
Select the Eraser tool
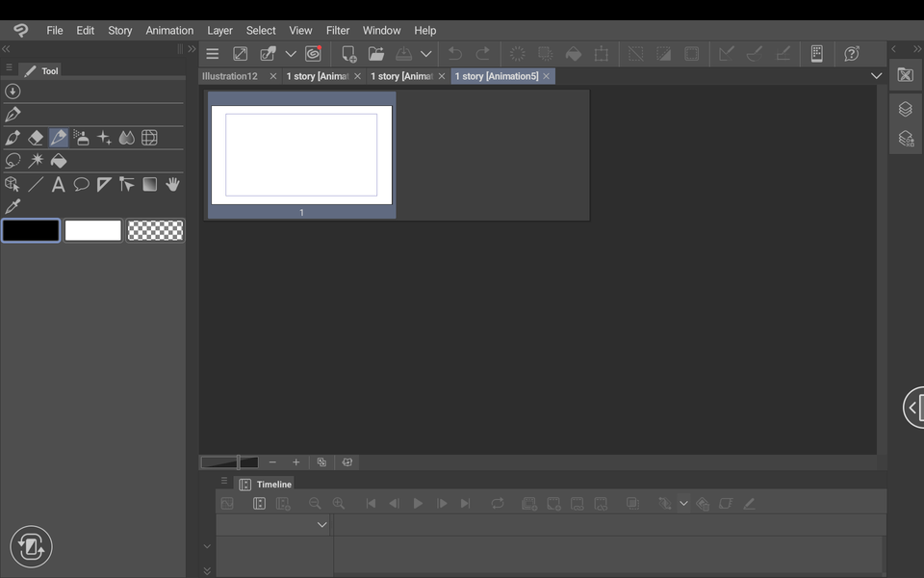click(36, 137)
